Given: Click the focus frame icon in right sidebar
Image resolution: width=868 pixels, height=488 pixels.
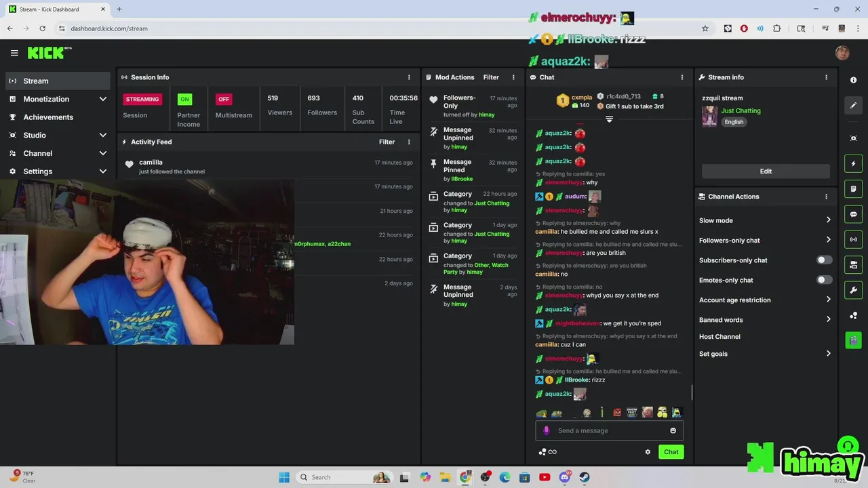Looking at the screenshot, I should pos(853,138).
